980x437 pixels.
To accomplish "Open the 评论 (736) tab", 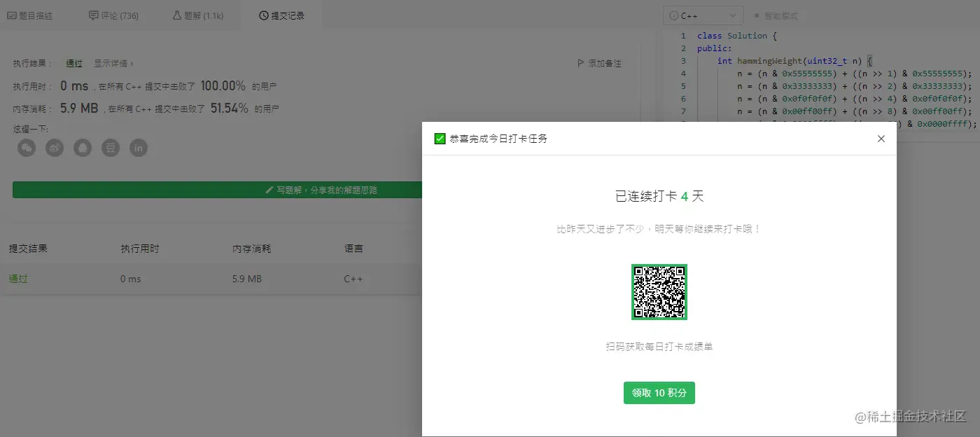I will point(113,15).
